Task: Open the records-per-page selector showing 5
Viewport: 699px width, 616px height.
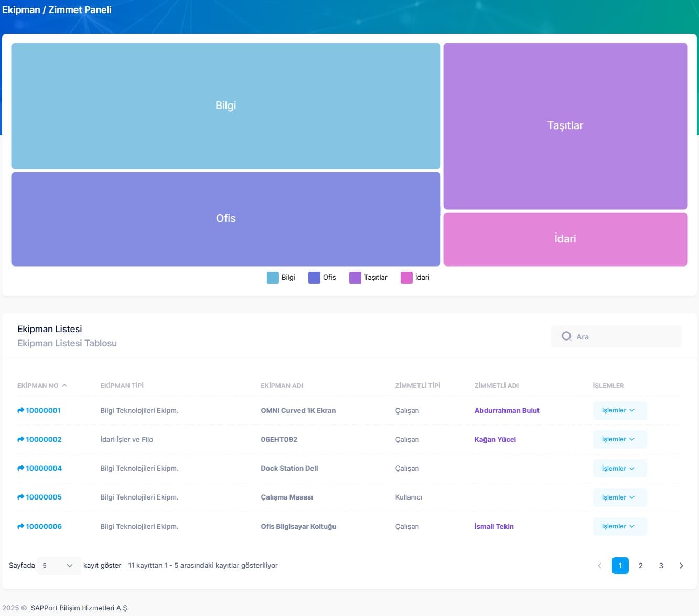Action: (58, 566)
